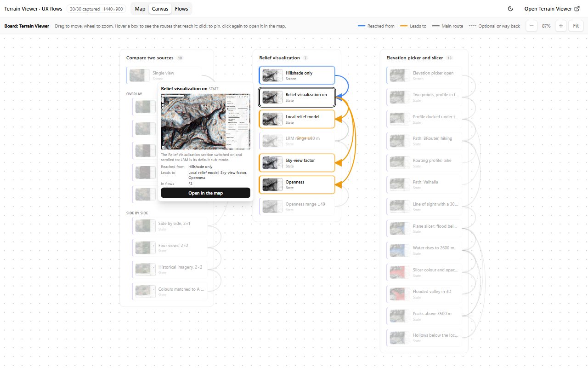Screen dimensions: 588x368
Task: Click the Hillshade only thumbnail
Action: pyautogui.click(x=272, y=75)
